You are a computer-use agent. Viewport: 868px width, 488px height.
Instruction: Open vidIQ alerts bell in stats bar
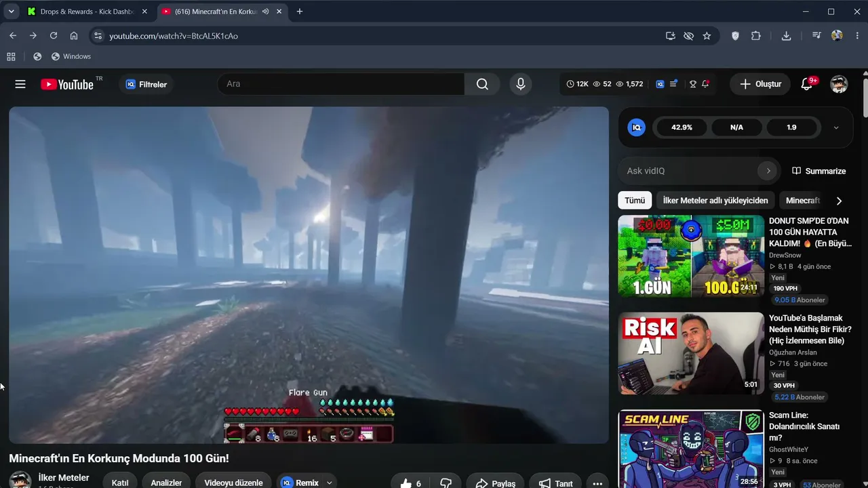706,84
